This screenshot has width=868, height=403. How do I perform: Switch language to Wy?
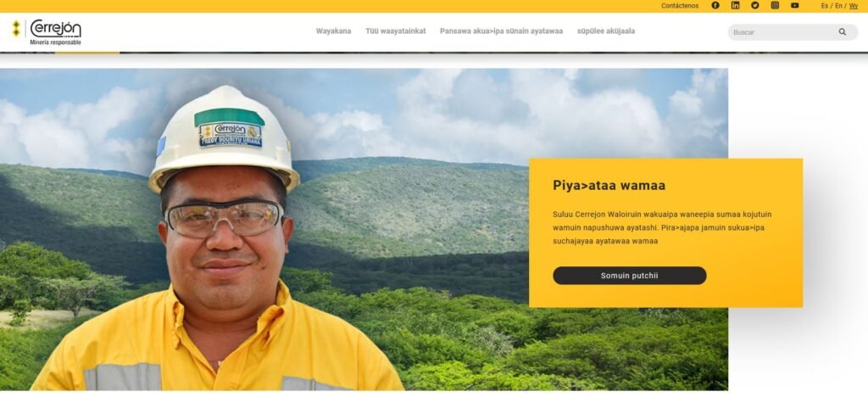(x=854, y=6)
